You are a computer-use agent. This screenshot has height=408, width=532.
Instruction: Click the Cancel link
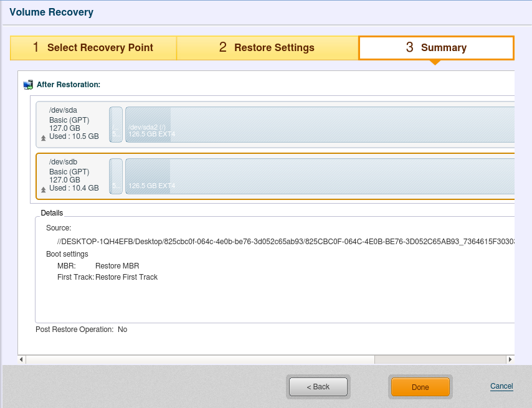point(501,386)
